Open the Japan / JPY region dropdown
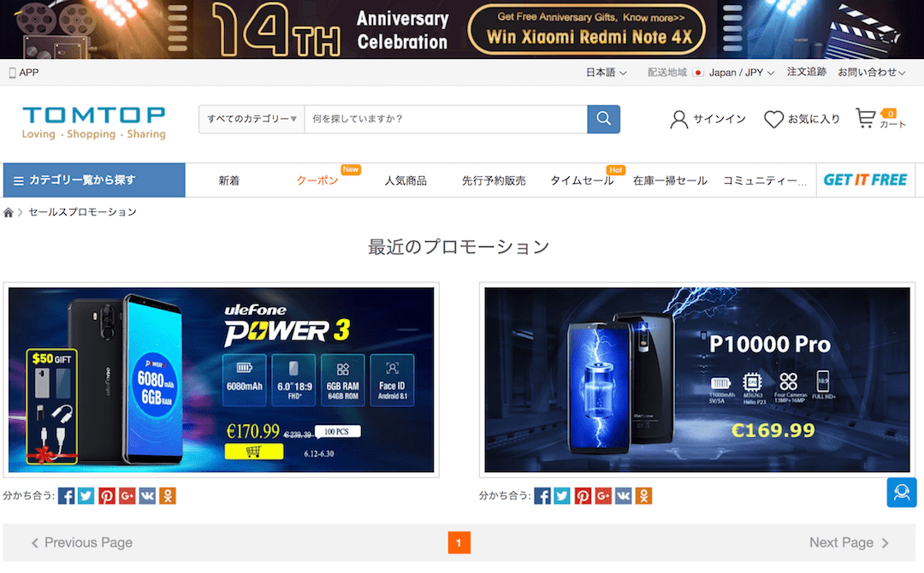 tap(741, 73)
